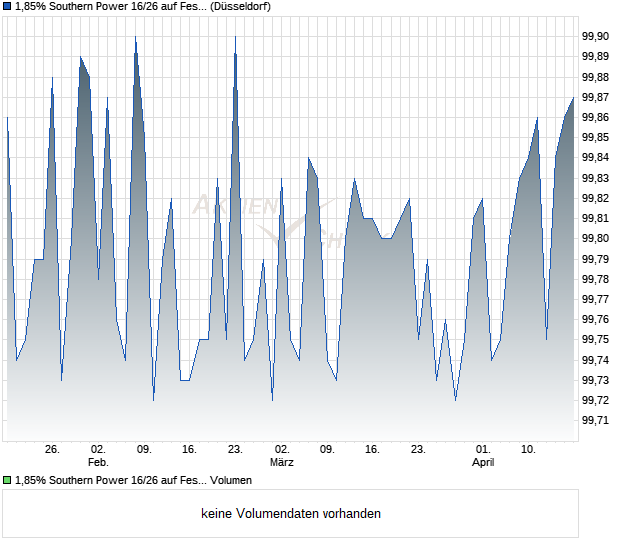Image resolution: width=620 pixels, height=546 pixels.
Task: Click x-axis date label 10.
Action: [529, 450]
